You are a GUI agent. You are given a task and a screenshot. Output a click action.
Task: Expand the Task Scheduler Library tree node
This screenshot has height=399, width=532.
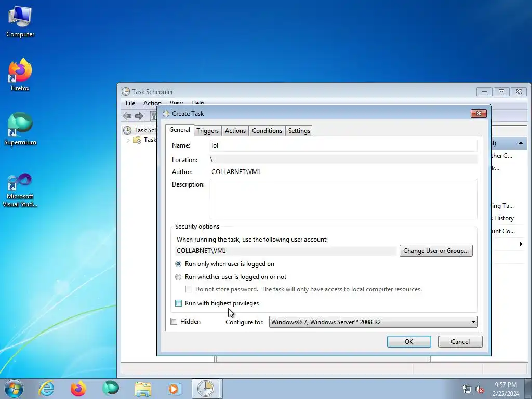pos(128,140)
